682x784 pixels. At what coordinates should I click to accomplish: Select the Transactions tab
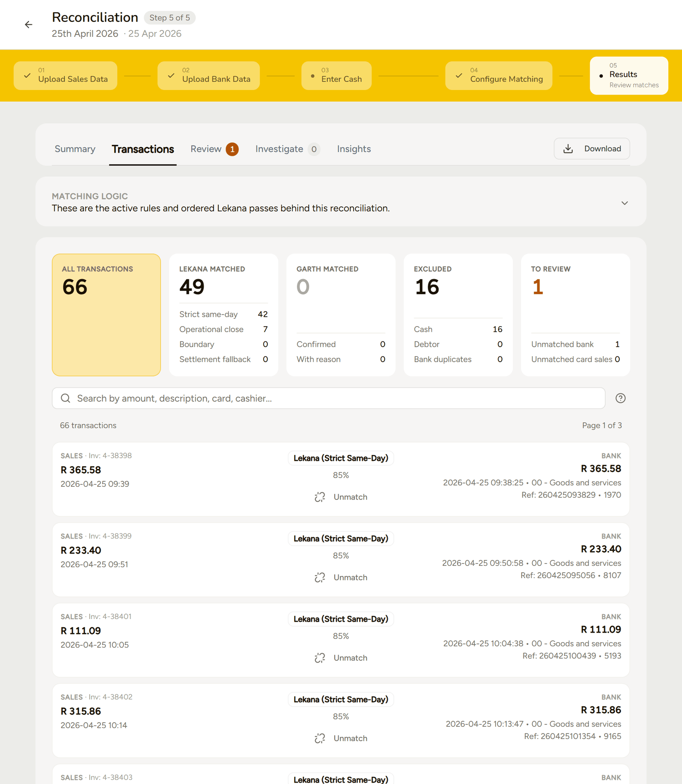[143, 149]
